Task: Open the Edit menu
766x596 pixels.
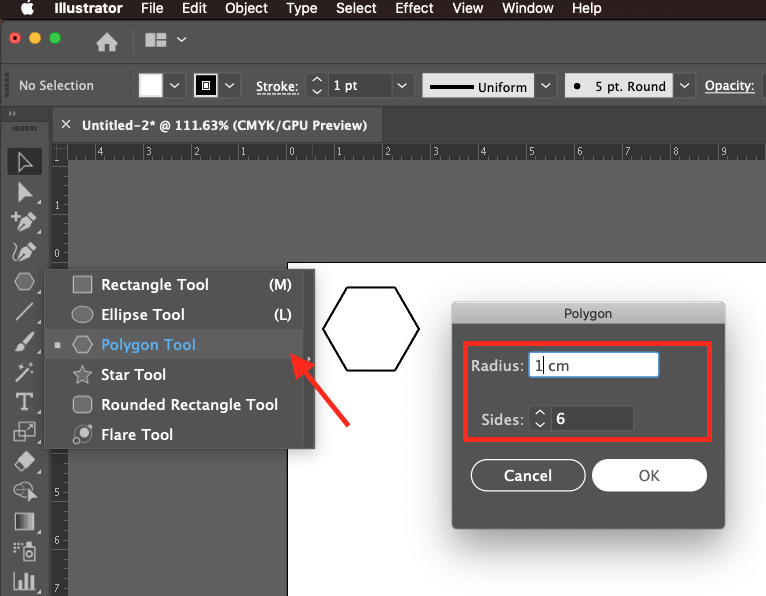Action: point(194,8)
